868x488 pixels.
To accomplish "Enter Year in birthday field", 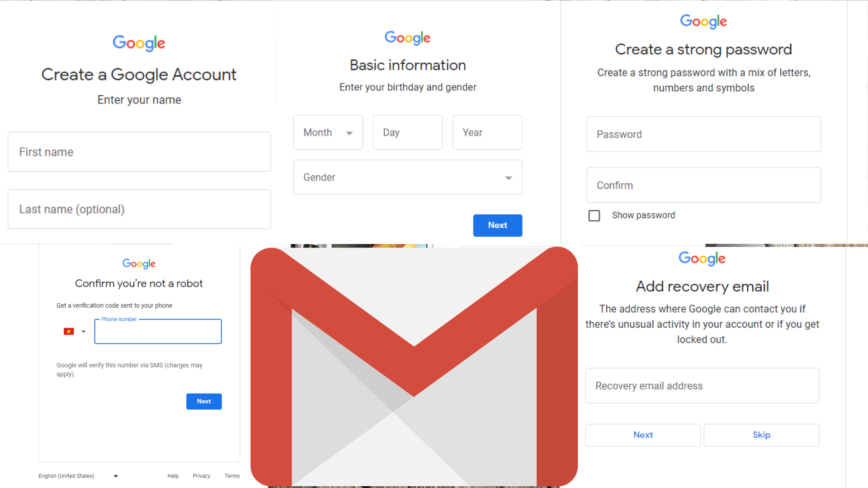I will [486, 132].
